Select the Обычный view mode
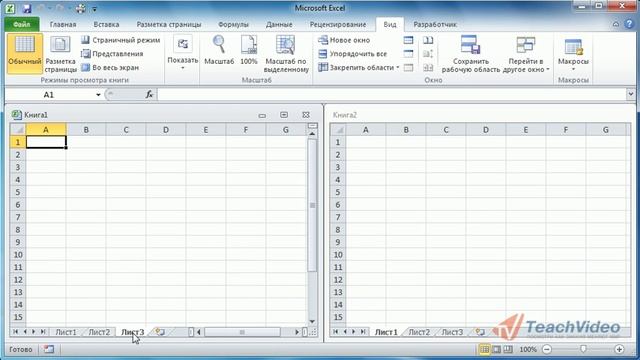The image size is (640, 360). (24, 53)
